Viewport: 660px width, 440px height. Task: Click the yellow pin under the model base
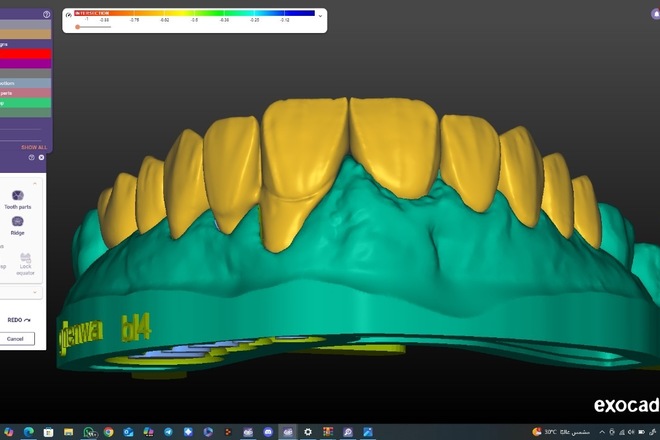tap(159, 374)
